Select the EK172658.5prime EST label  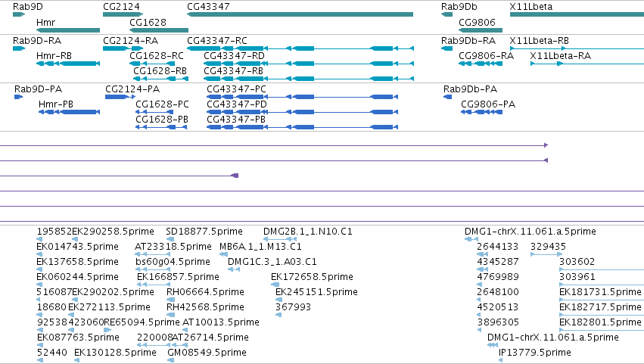(312, 277)
